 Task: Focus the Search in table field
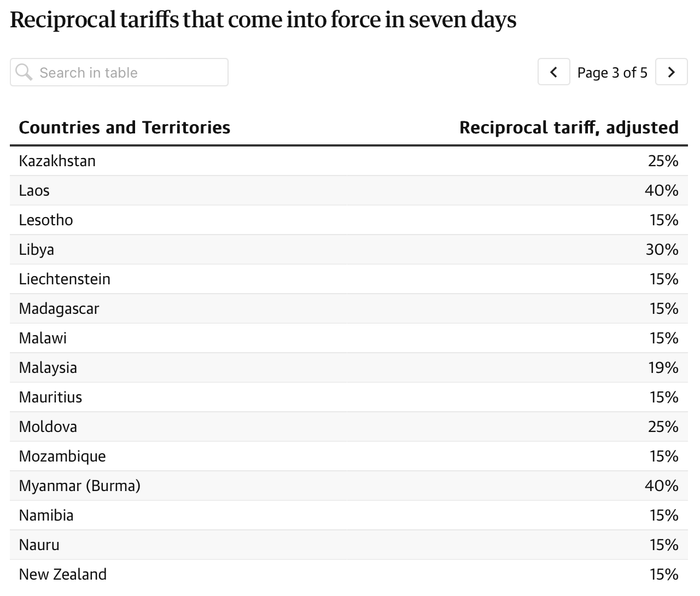pyautogui.click(x=119, y=72)
